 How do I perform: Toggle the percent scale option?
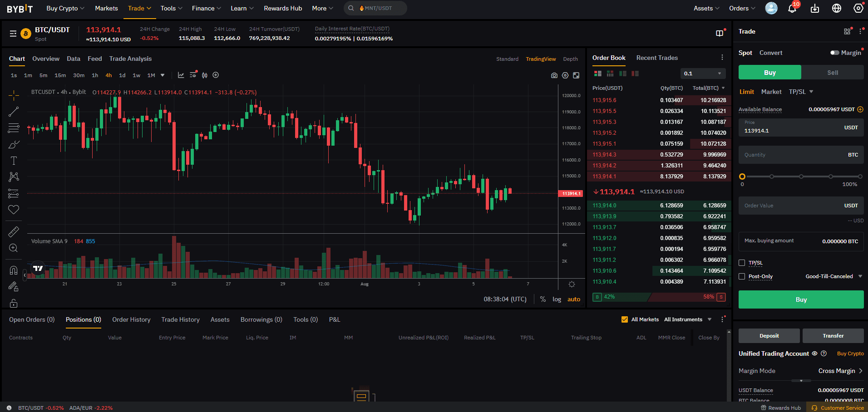543,299
